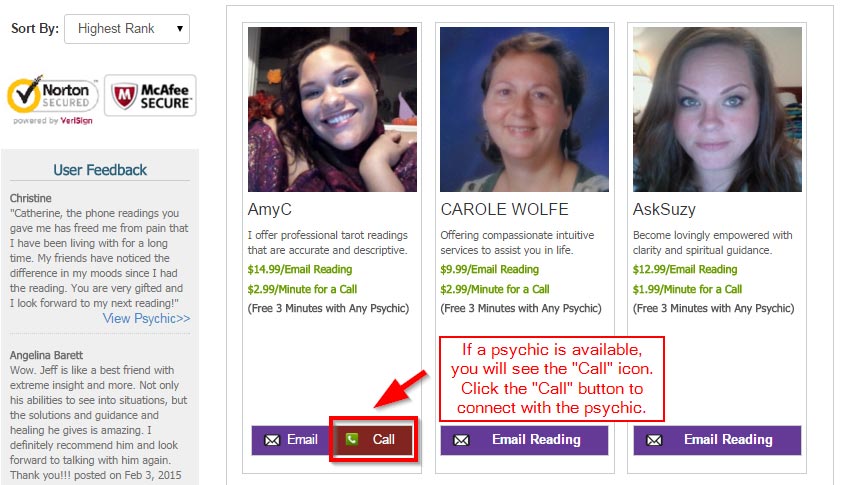Screen dimensions: 845x485
Task: Click the McAfee Secure badge
Action: click(x=150, y=95)
